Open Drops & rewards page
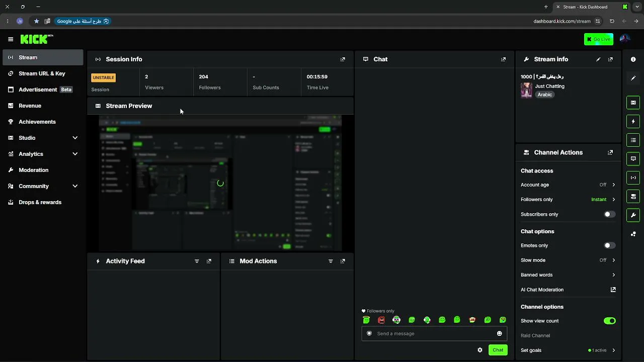644x362 pixels. tap(43, 202)
